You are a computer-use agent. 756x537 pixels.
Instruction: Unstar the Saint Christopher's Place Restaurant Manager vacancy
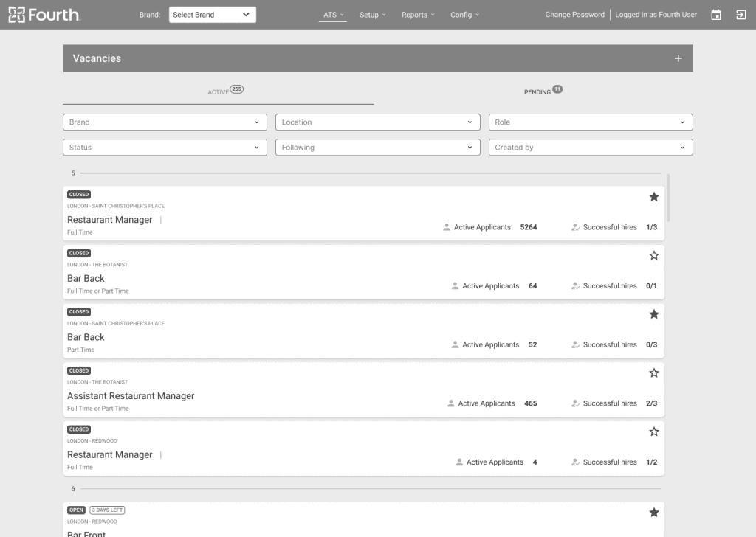click(x=653, y=197)
